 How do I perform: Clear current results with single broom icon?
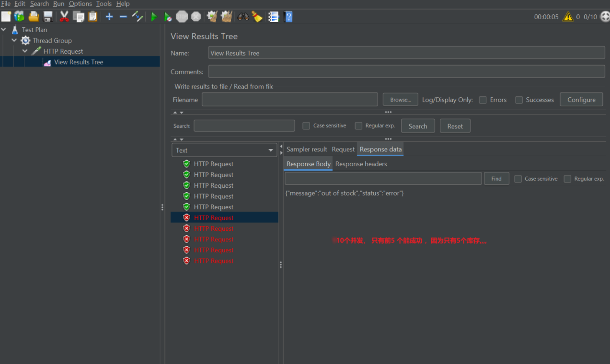point(212,17)
